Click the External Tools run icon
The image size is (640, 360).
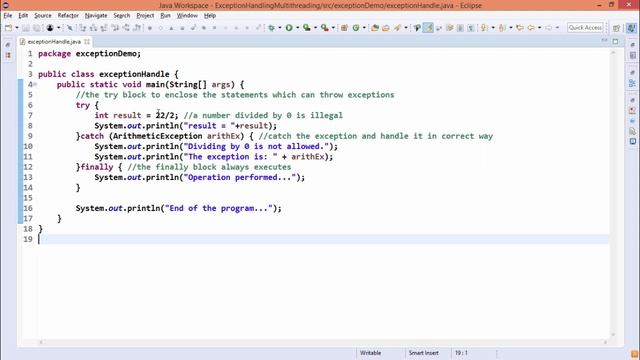[324, 28]
